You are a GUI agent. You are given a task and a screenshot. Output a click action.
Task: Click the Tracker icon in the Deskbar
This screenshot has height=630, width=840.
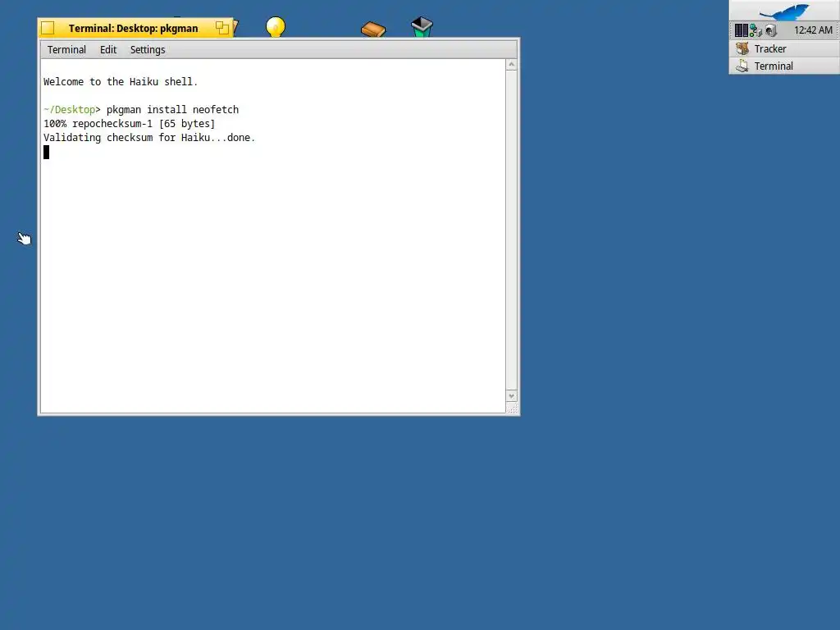(742, 48)
